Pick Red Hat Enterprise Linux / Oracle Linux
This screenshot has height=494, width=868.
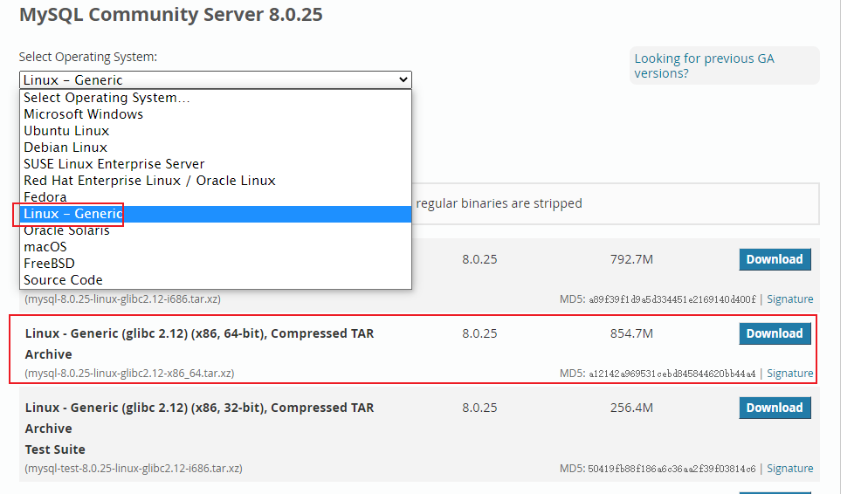tap(216, 181)
